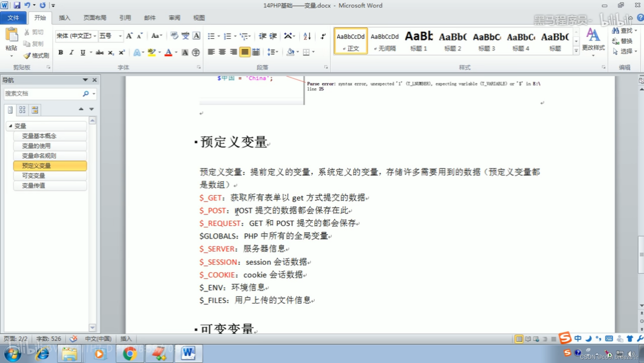Switch to the 插入 ribbon tab
644x363 pixels.
coord(65,18)
